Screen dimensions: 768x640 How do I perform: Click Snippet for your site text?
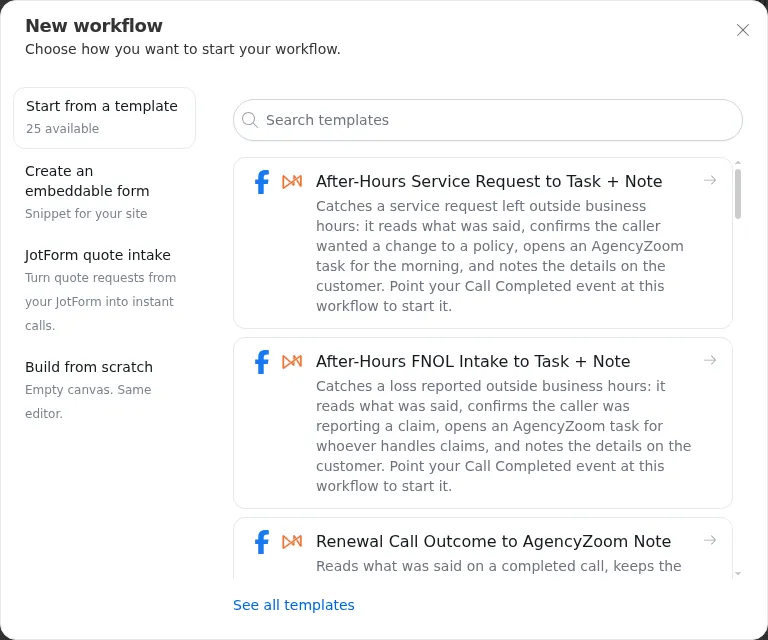coord(86,213)
